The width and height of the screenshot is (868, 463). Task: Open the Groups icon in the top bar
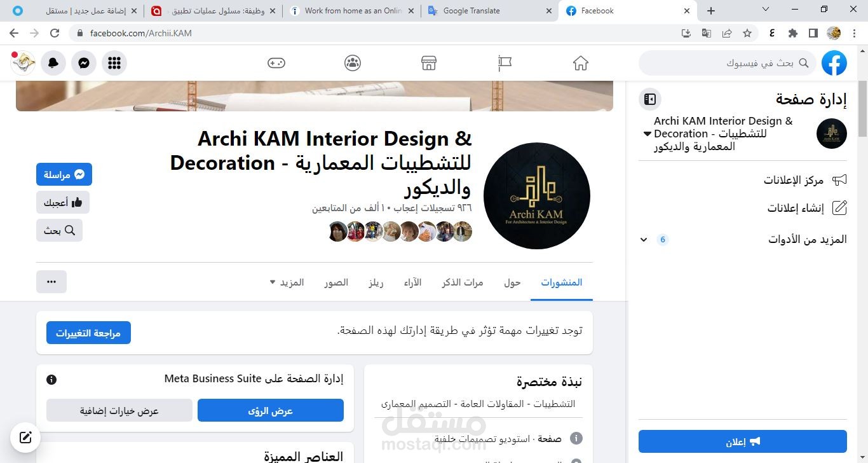click(x=352, y=62)
